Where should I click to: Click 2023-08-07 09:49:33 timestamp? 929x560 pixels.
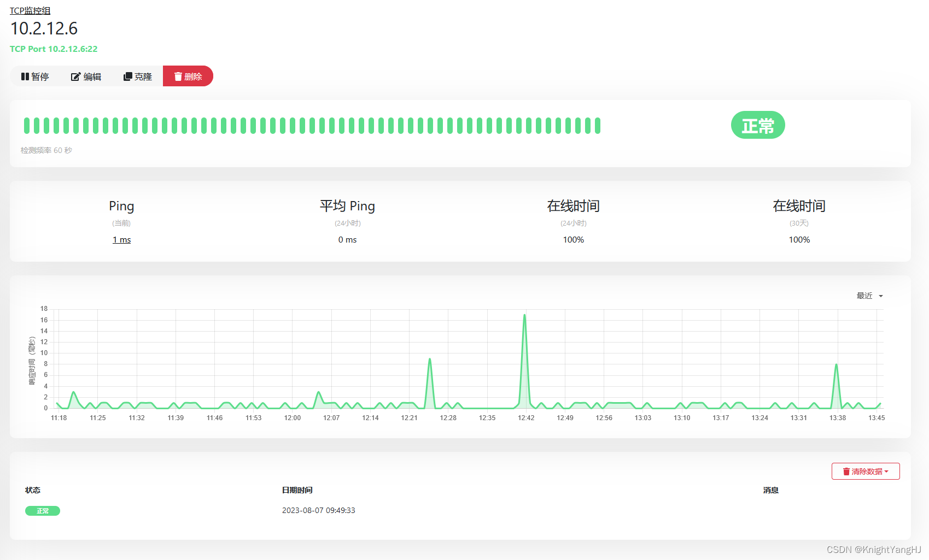click(319, 510)
